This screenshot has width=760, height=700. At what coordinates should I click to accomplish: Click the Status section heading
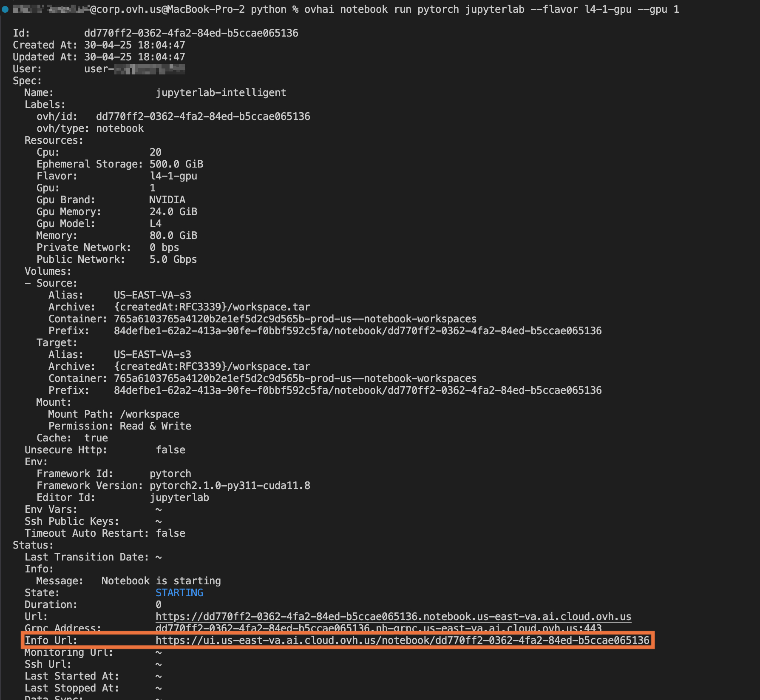click(x=33, y=545)
